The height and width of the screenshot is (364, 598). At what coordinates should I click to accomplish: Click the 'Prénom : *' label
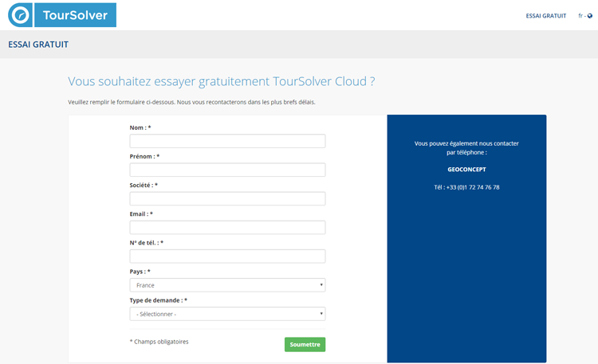point(144,157)
